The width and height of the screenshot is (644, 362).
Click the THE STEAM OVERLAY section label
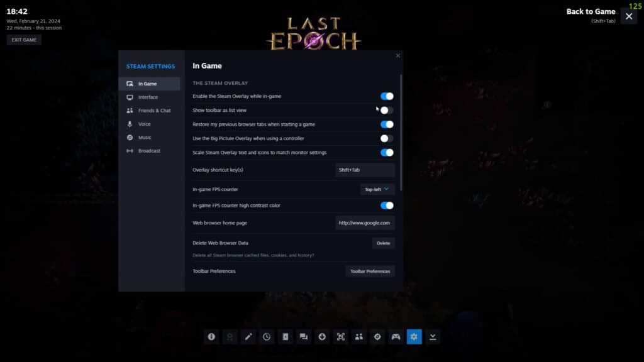tap(220, 83)
